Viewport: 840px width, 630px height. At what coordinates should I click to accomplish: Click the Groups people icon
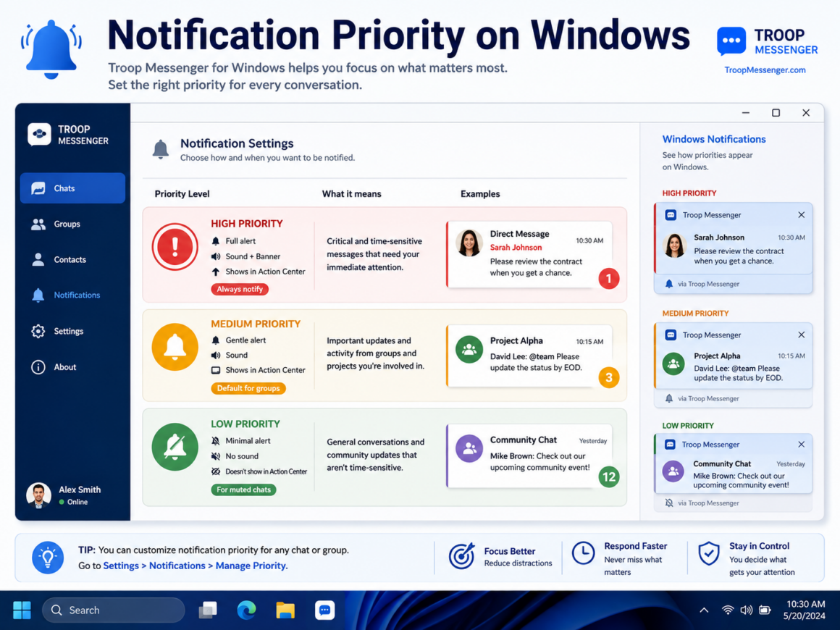pos(38,224)
